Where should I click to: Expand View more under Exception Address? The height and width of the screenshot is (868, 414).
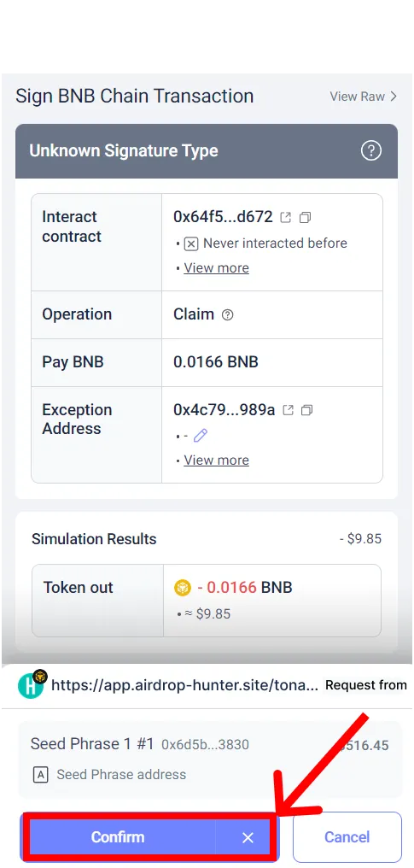pyautogui.click(x=216, y=460)
